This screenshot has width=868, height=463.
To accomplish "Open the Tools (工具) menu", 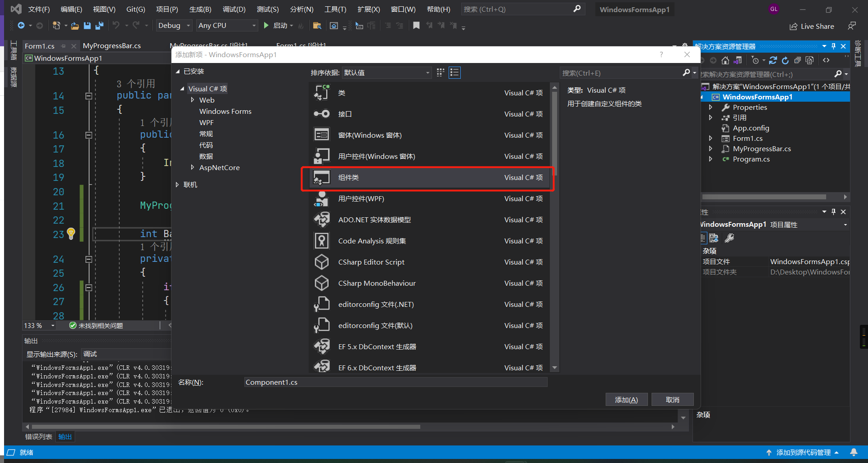I will pos(335,9).
